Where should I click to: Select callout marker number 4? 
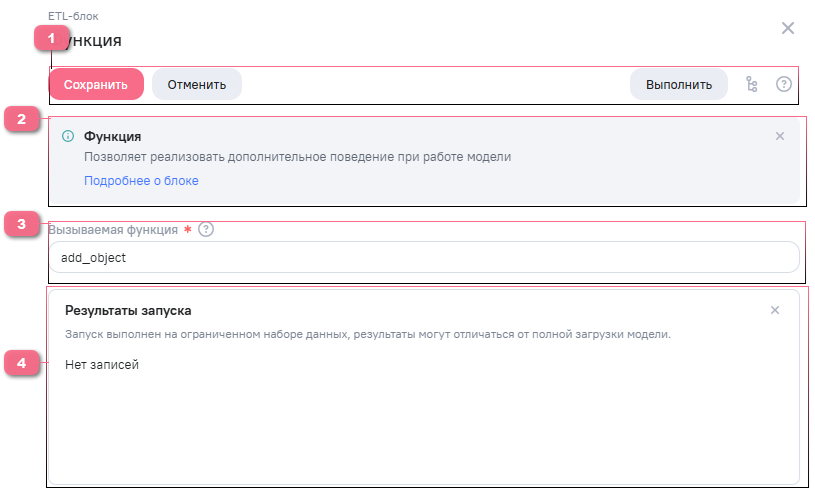(21, 363)
